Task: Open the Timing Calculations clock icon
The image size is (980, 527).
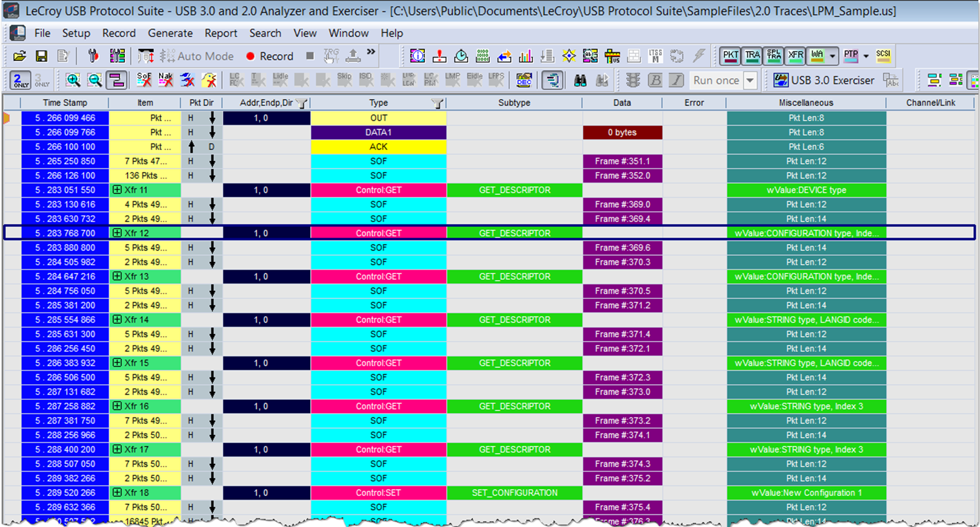Action: [461, 56]
